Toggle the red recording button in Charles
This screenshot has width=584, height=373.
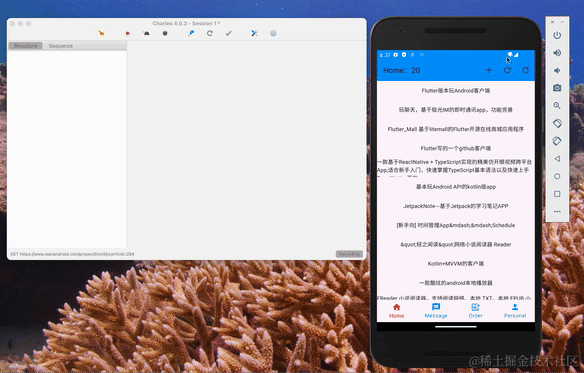[x=127, y=33]
